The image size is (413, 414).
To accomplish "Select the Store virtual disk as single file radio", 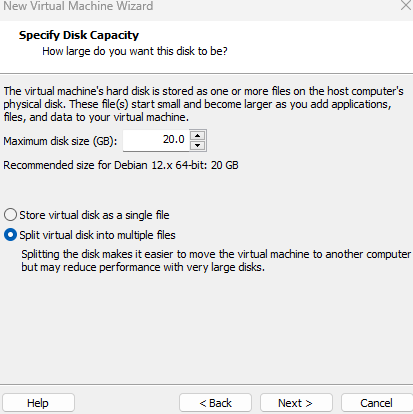I will pos(10,215).
